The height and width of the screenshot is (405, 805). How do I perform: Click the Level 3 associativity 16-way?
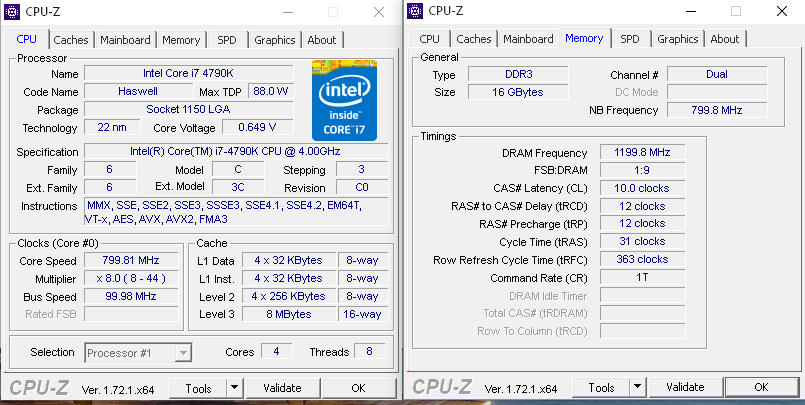363,314
